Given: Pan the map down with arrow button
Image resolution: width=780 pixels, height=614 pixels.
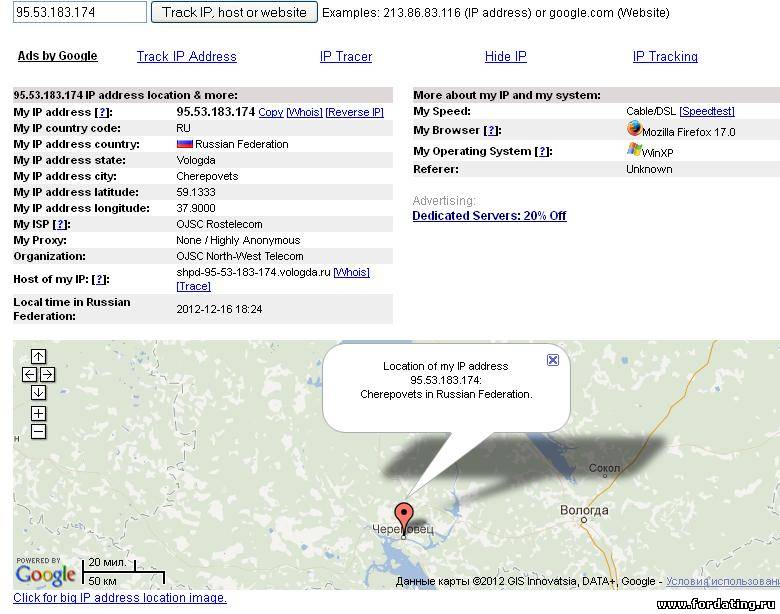Looking at the screenshot, I should 38,392.
